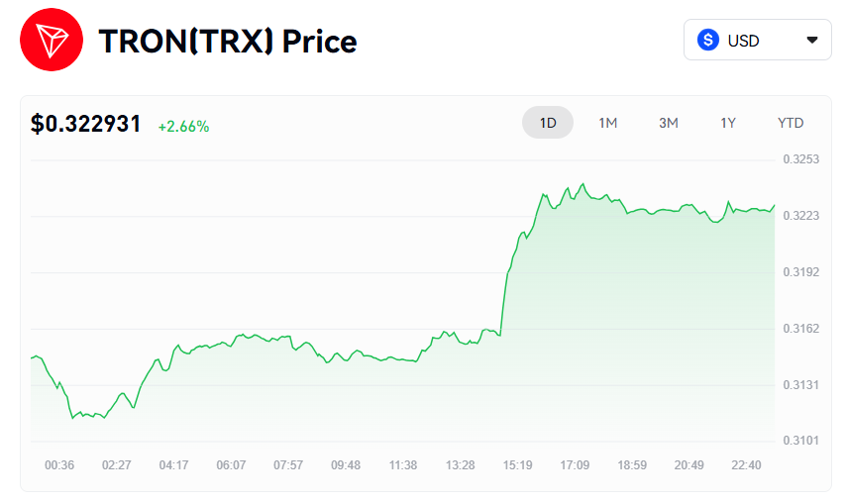Image resolution: width=846 pixels, height=504 pixels.
Task: Click the 22:40 time axis label
Action: 748,465
